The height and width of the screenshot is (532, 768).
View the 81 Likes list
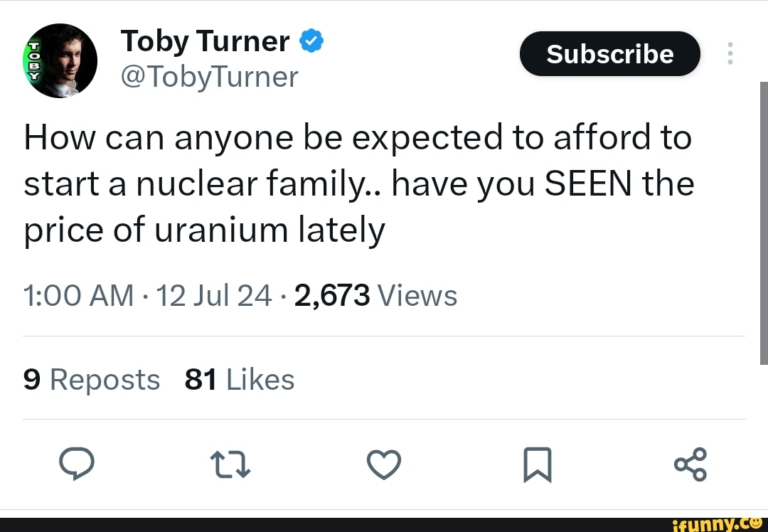[239, 380]
